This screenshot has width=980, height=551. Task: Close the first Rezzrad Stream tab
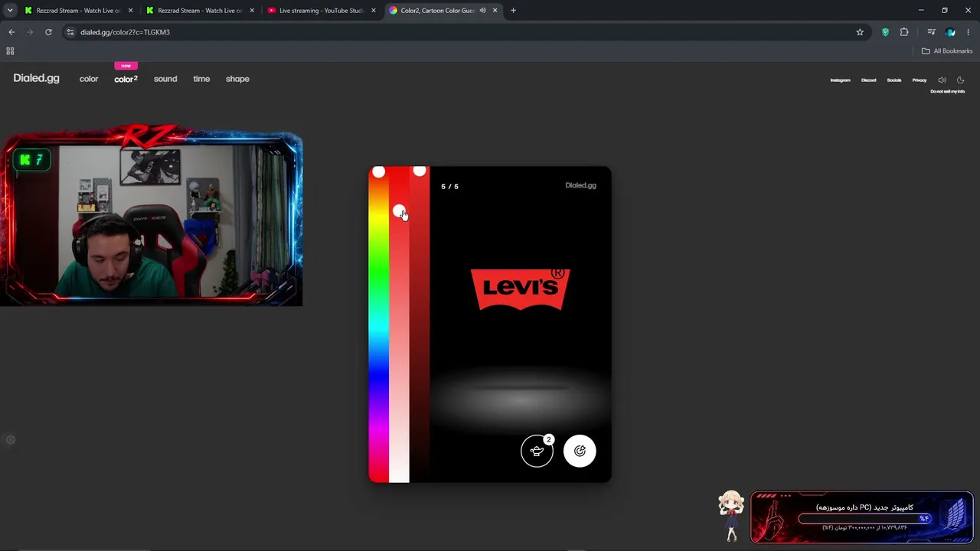130,11
